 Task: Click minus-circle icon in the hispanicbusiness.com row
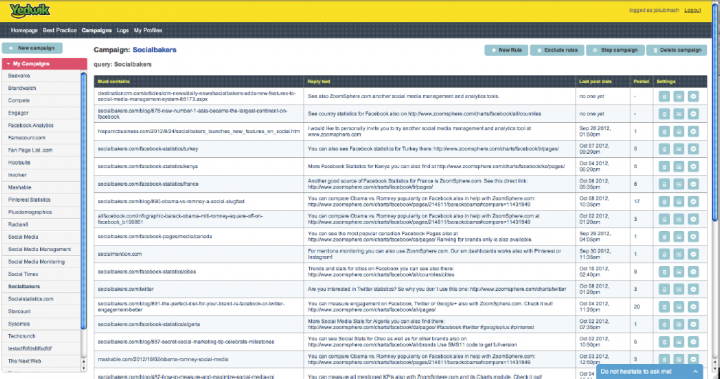[x=693, y=131]
